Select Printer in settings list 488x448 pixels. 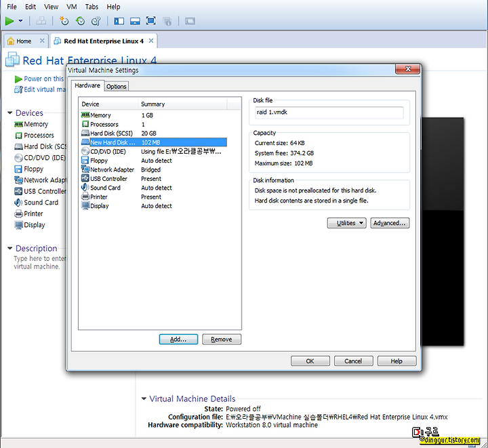[x=154, y=197]
